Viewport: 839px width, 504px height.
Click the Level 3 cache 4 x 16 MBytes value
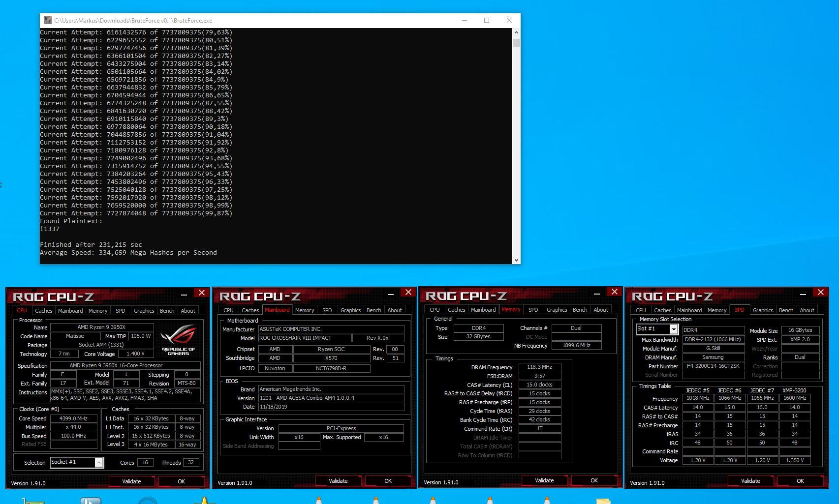click(x=151, y=445)
